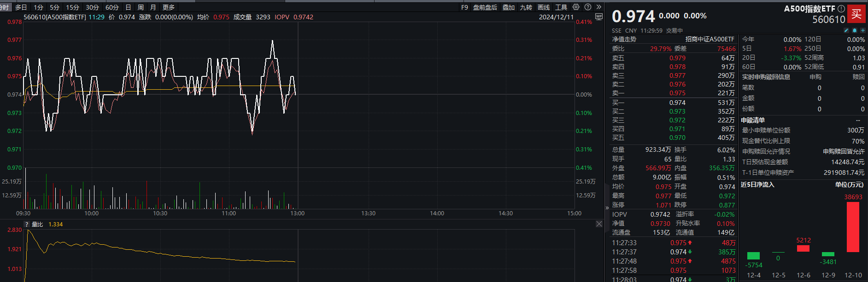Select the 15分 period tab
Image resolution: width=868 pixels, height=282 pixels.
[72, 7]
